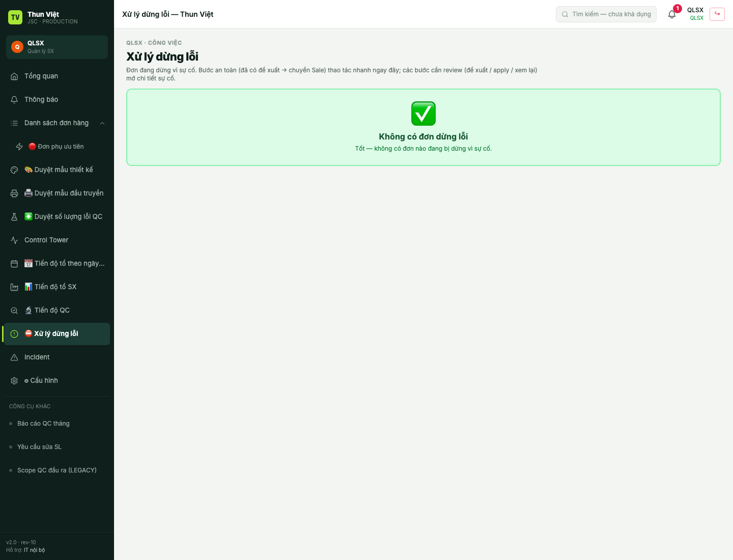Click the calendar icon beside Tiến độ tổ theo ngày

click(14, 264)
